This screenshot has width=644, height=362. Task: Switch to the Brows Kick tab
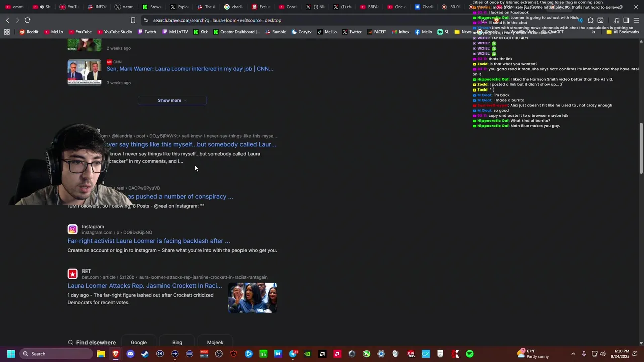click(x=151, y=7)
